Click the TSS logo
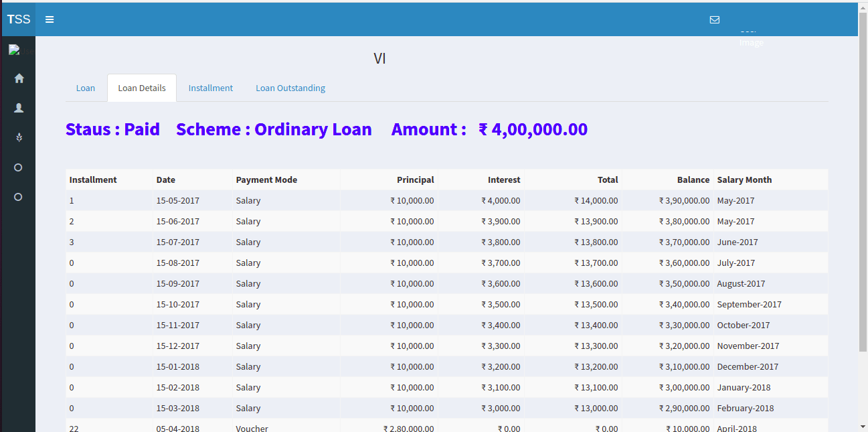The width and height of the screenshot is (868, 432). coord(19,19)
